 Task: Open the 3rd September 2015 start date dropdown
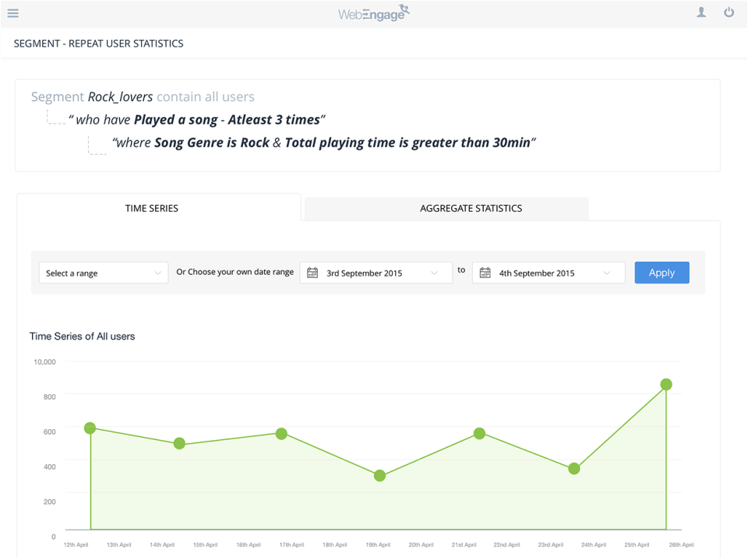(x=376, y=273)
